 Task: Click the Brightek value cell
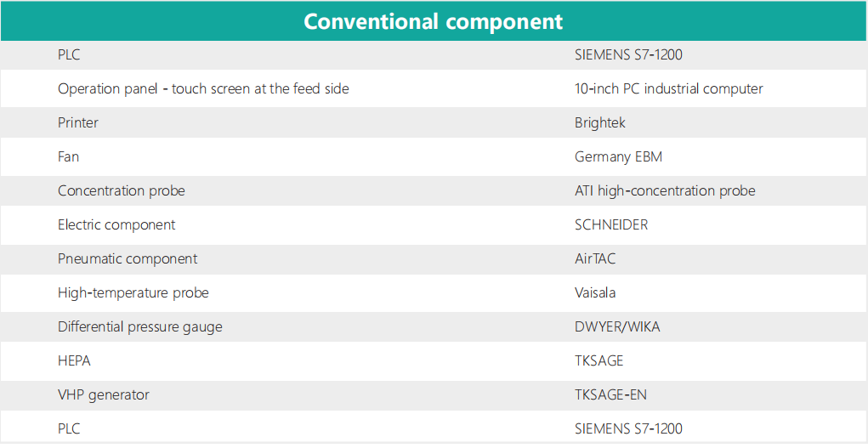coord(600,122)
